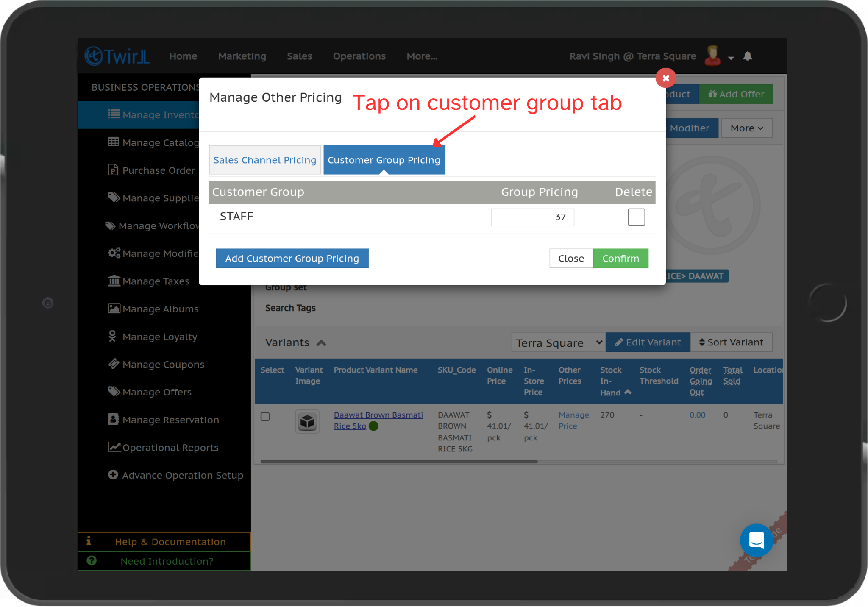This screenshot has width=868, height=607.
Task: Click the Operational Reports chart icon
Action: point(114,447)
